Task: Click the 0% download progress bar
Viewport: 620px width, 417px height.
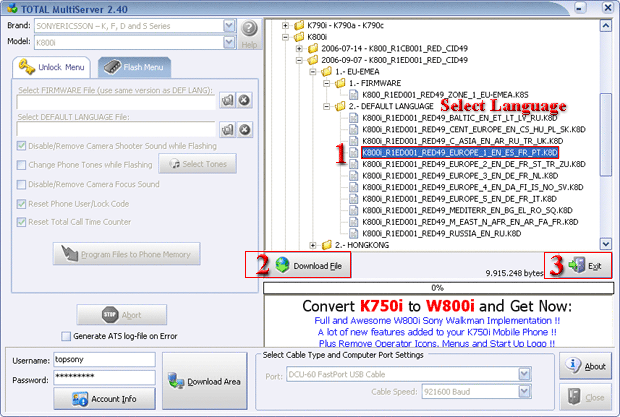Action: tap(438, 288)
